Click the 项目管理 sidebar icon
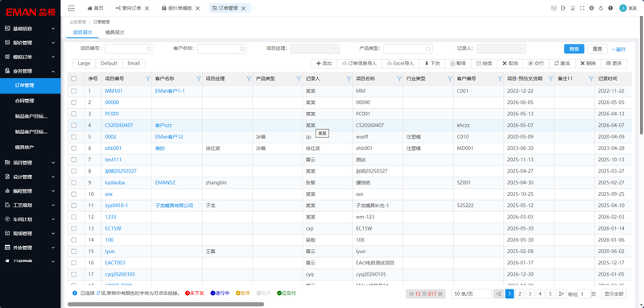Image resolution: width=644 pixels, height=308 pixels. [7, 162]
